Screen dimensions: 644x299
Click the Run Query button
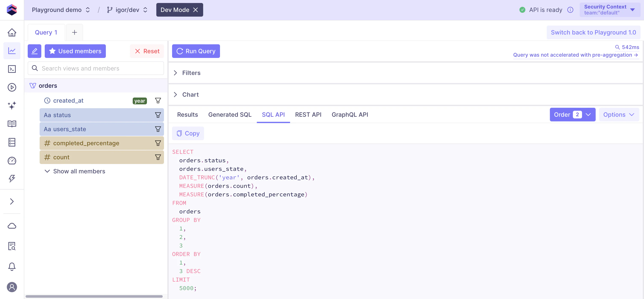coord(196,51)
